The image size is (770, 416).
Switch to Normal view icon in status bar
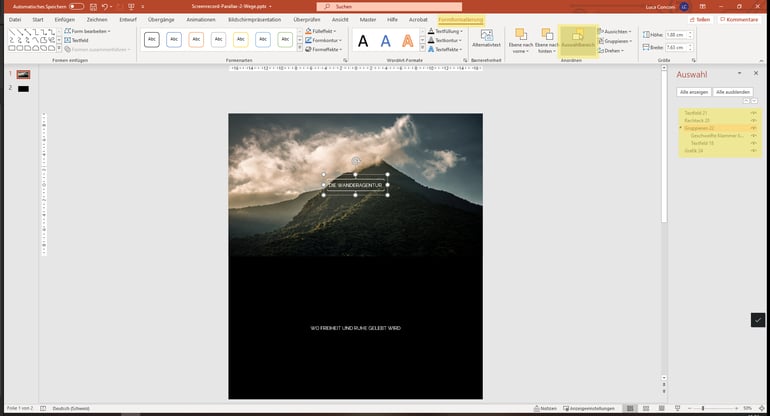[630, 409]
